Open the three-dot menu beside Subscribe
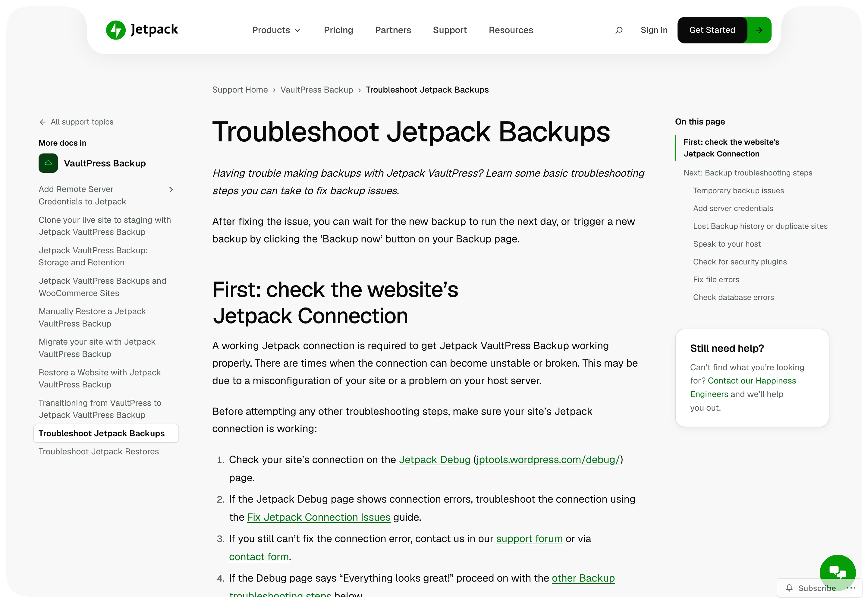 [851, 588]
